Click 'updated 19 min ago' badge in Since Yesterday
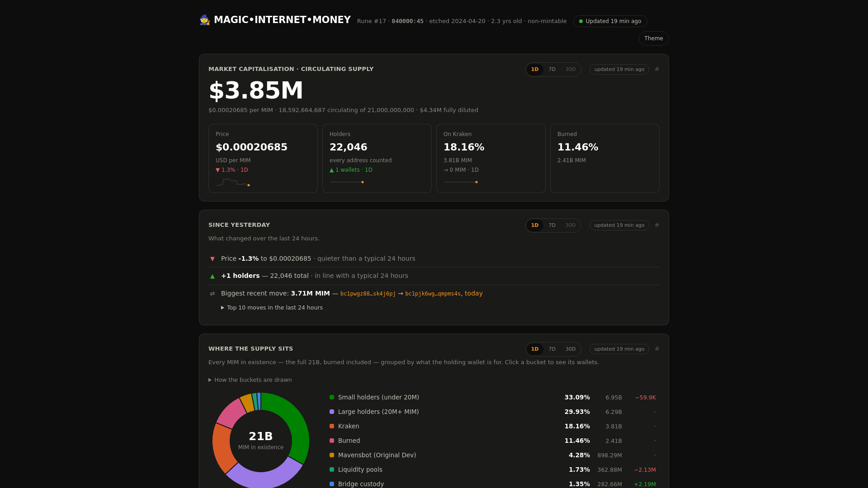Screen dimensions: 868x488 (x=619, y=225)
